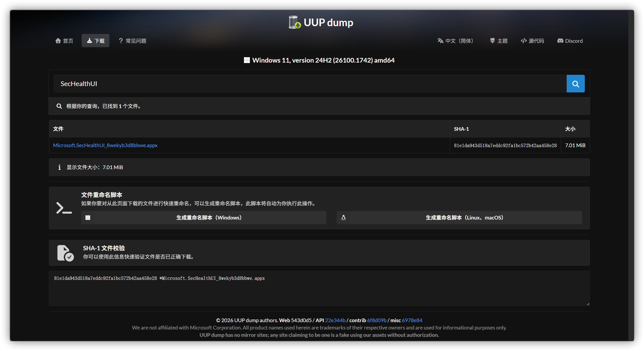Click the home icon for 首页

tap(58, 41)
